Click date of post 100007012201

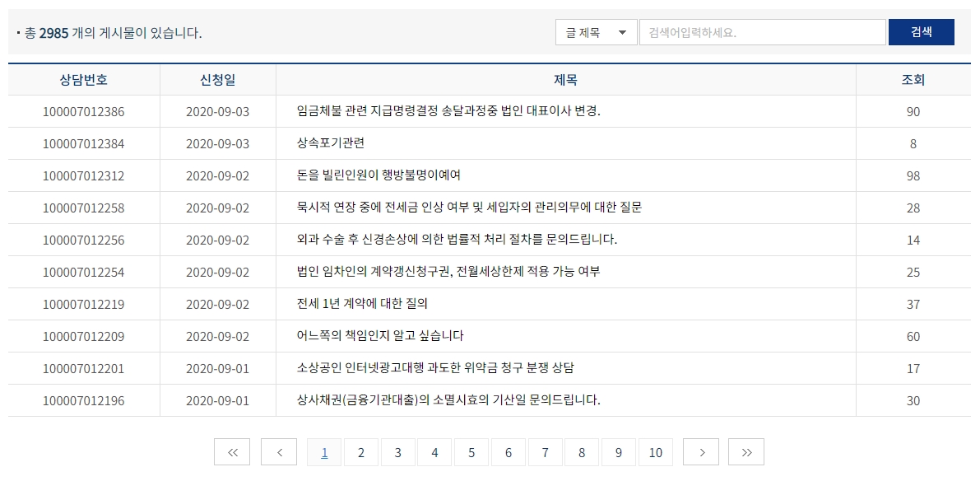tap(217, 369)
